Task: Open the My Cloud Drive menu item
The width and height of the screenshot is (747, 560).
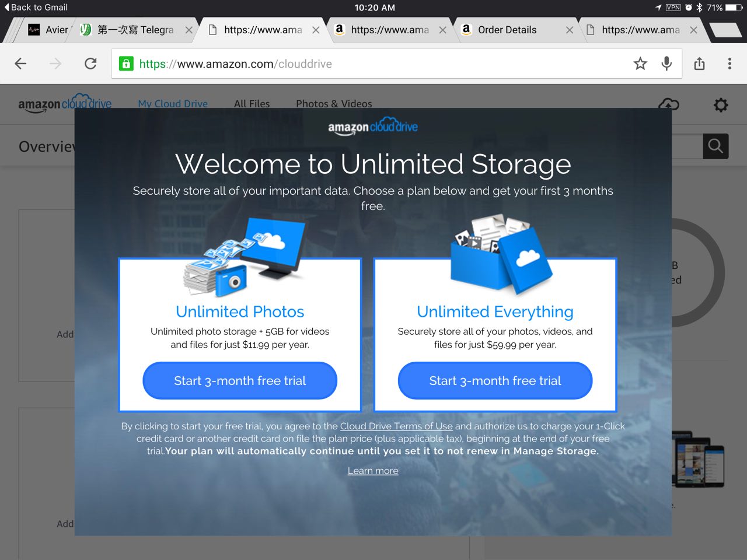Action: tap(173, 104)
